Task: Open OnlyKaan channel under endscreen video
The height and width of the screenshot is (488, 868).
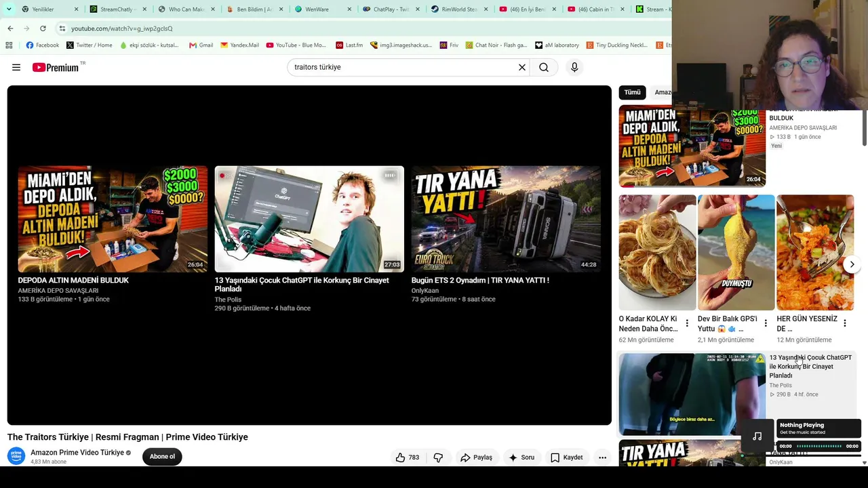Action: pyautogui.click(x=425, y=291)
